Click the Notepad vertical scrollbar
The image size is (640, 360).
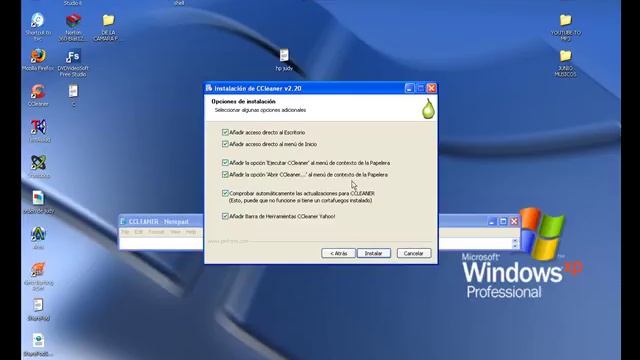coord(515,243)
